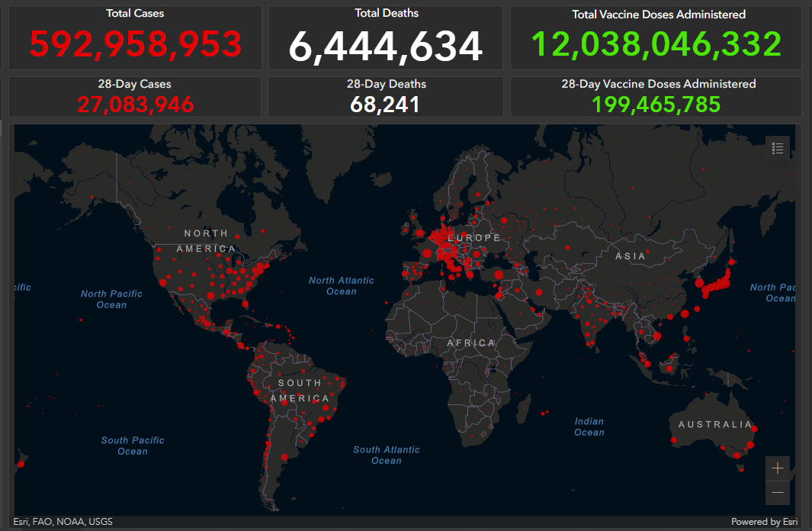Open the map legend panel
The width and height of the screenshot is (812, 531).
[778, 148]
